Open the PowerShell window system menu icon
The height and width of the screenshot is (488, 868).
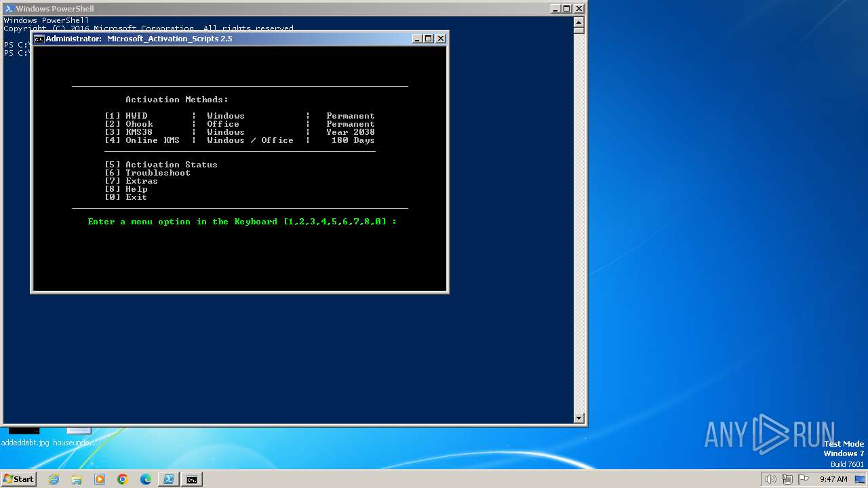(x=9, y=9)
